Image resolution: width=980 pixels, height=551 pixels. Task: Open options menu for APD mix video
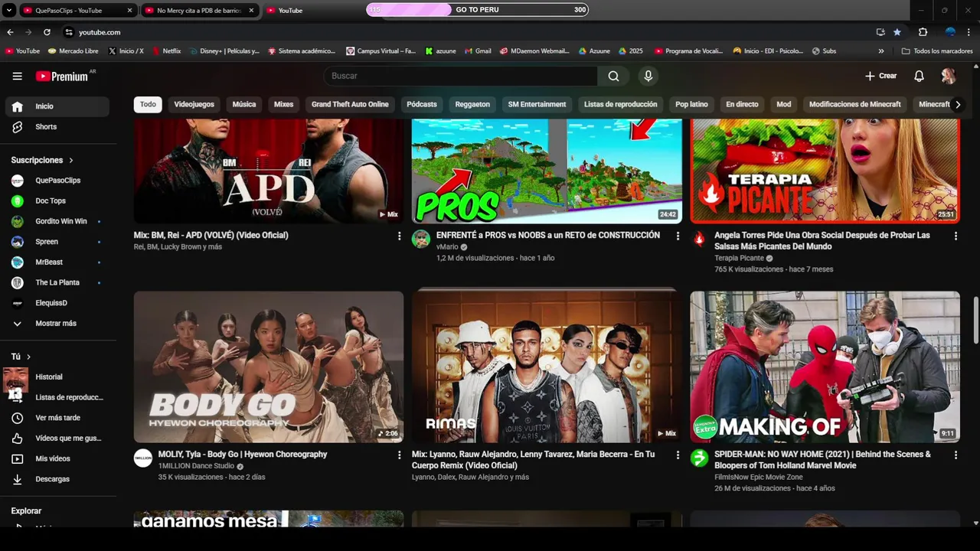[399, 236]
